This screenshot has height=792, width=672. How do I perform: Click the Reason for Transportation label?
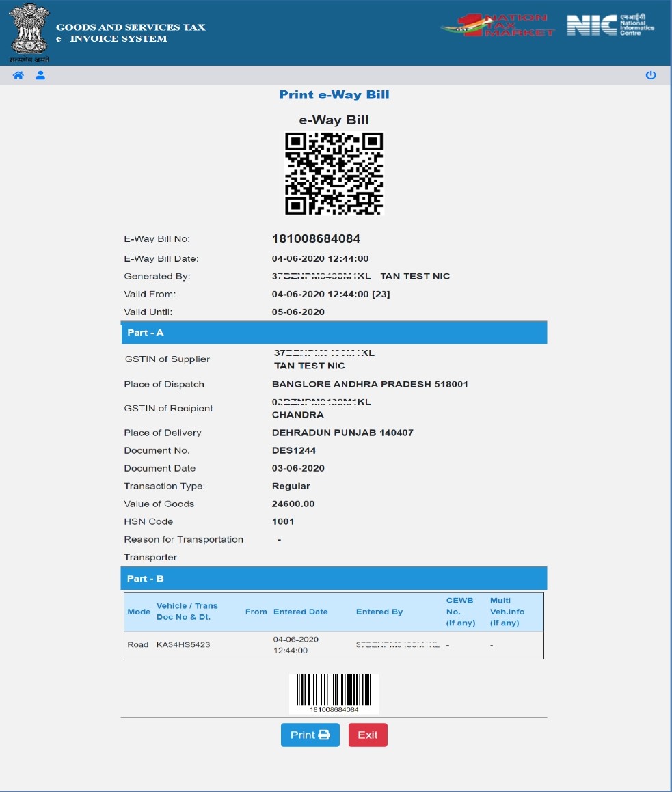183,539
